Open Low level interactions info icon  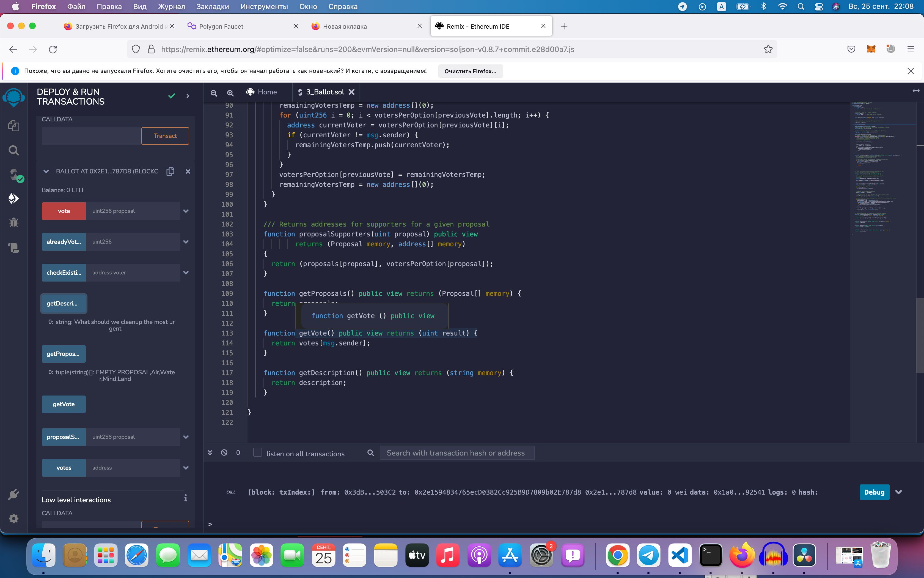coord(186,498)
